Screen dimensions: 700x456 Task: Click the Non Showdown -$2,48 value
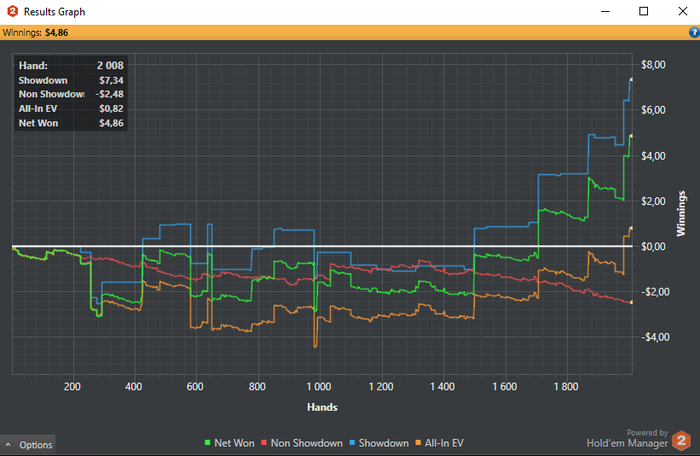109,94
